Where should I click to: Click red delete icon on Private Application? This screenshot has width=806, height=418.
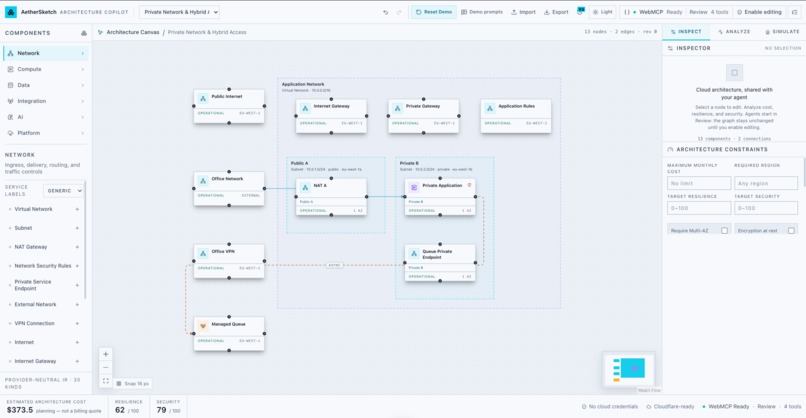click(x=469, y=185)
